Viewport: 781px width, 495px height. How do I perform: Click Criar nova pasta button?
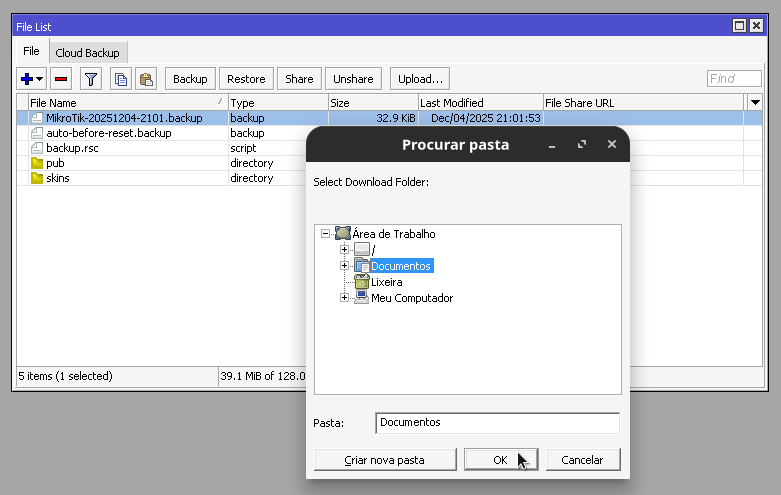tap(384, 460)
